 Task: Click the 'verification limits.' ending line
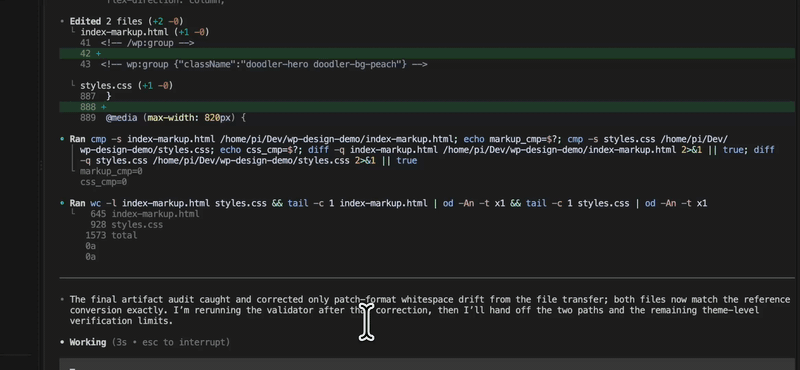point(121,321)
